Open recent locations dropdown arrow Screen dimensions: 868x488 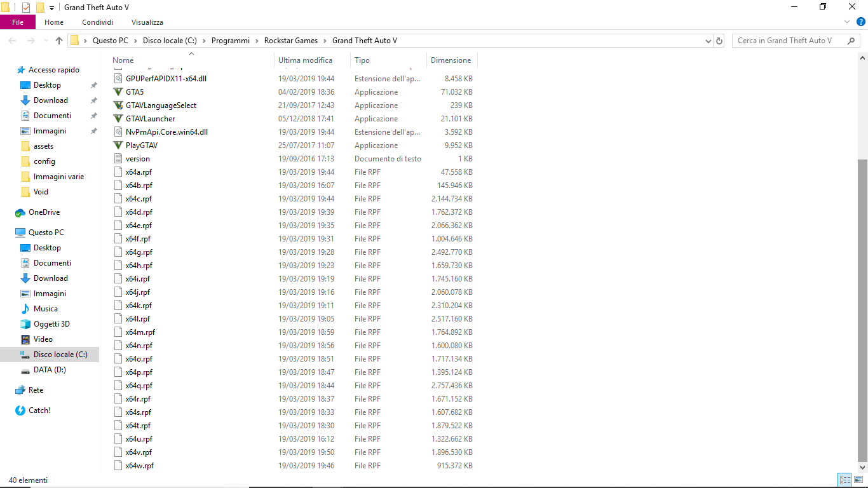click(x=46, y=41)
